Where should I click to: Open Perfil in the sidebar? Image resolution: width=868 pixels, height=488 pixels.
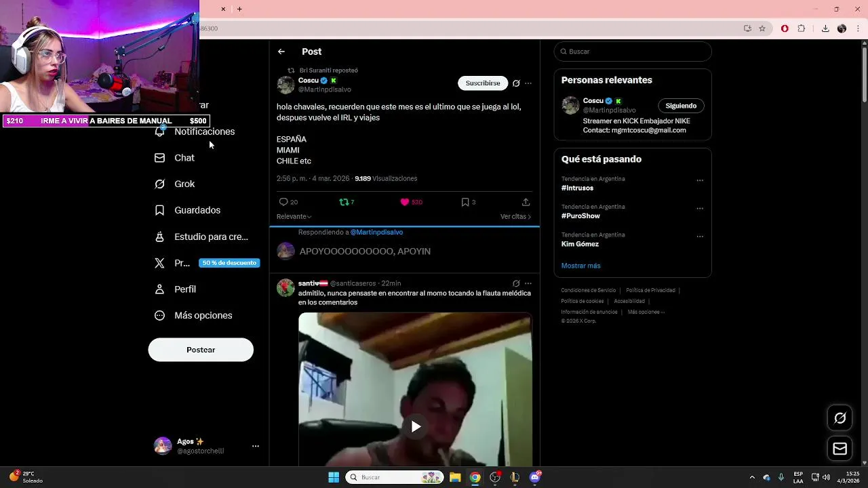click(176, 289)
